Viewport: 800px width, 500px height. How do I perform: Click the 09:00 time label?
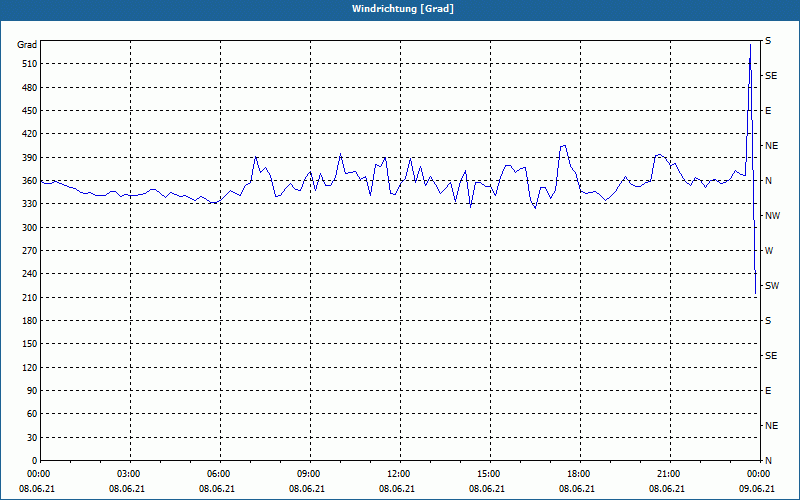(x=308, y=474)
